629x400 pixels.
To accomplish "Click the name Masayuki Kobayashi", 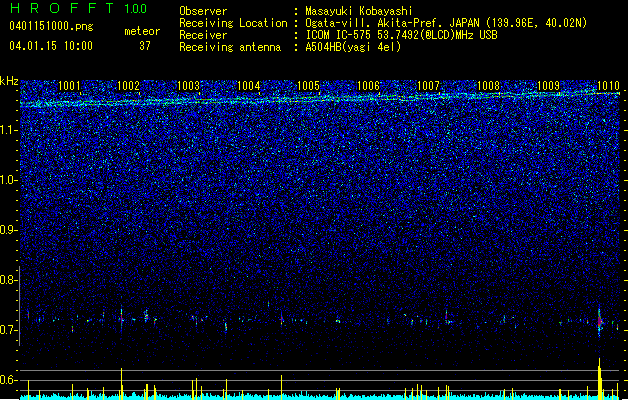I will [359, 11].
